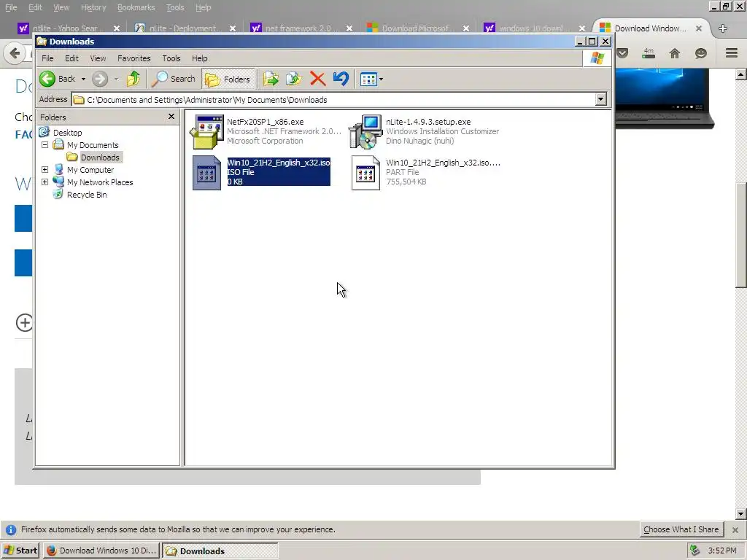Select Desktop in the folder tree

point(67,133)
